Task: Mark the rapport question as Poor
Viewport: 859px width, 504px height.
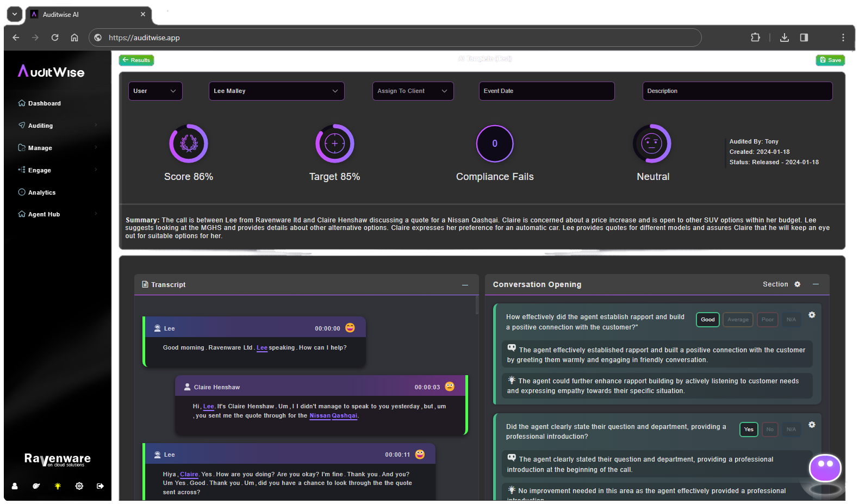Action: (767, 320)
